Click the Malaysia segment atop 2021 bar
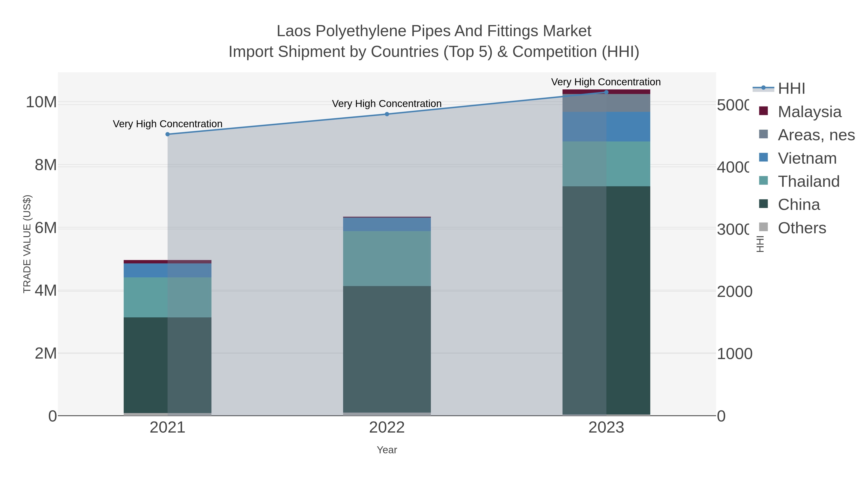 coord(168,262)
